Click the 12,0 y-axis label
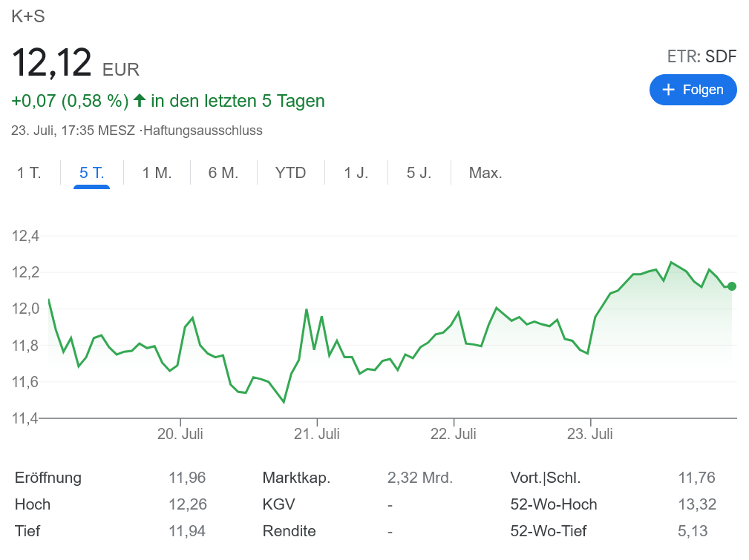749x560 pixels. [x=25, y=309]
